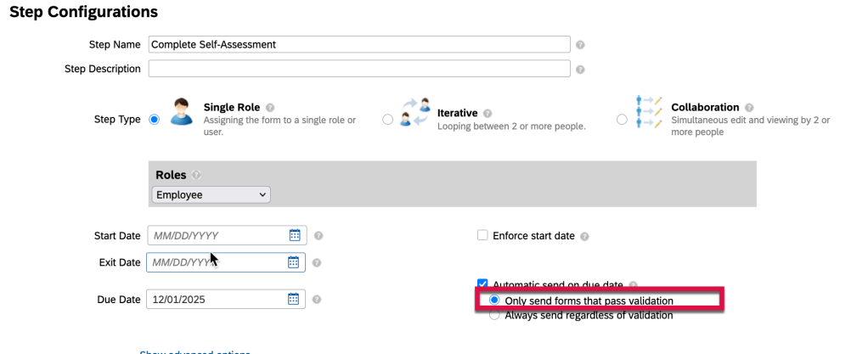Image resolution: width=868 pixels, height=354 pixels.
Task: Open the Roles dropdown showing Employee
Action: (211, 195)
